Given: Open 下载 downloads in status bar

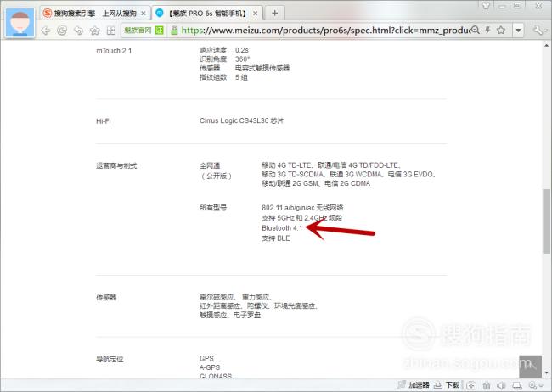Looking at the screenshot, I should [447, 385].
